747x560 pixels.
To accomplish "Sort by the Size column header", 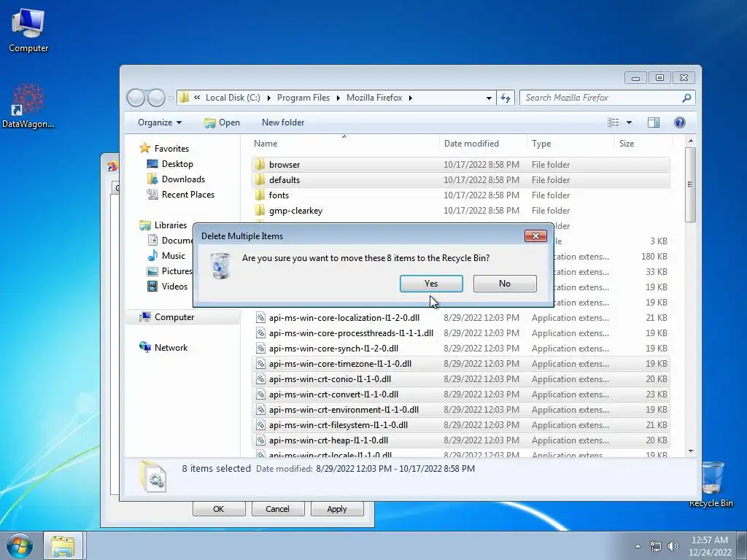I will pos(643,144).
